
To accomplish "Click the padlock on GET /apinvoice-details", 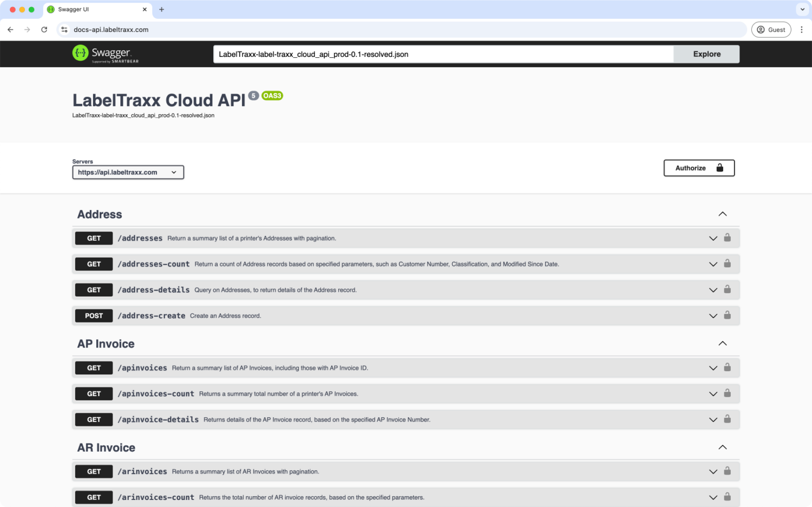I will (x=728, y=419).
